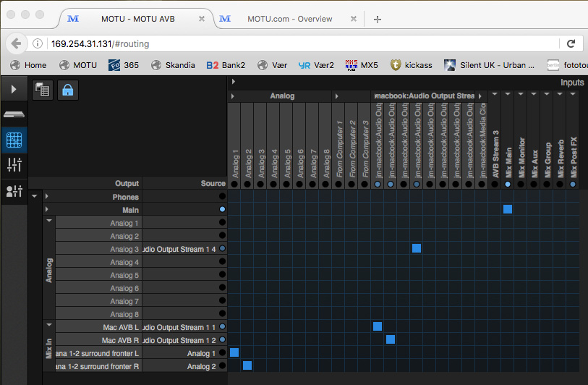The height and width of the screenshot is (385, 588).
Task: Toggle the blue routing lock icon
Action: pos(67,90)
